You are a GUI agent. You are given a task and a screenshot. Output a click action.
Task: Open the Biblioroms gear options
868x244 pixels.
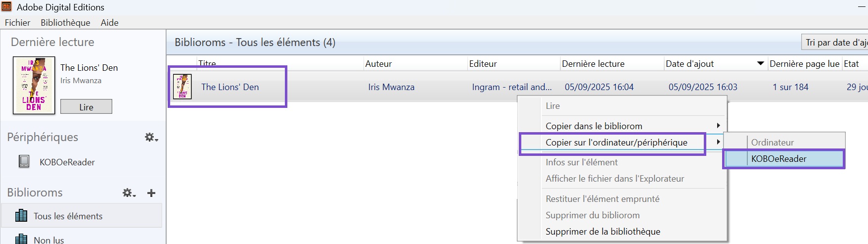point(129,193)
